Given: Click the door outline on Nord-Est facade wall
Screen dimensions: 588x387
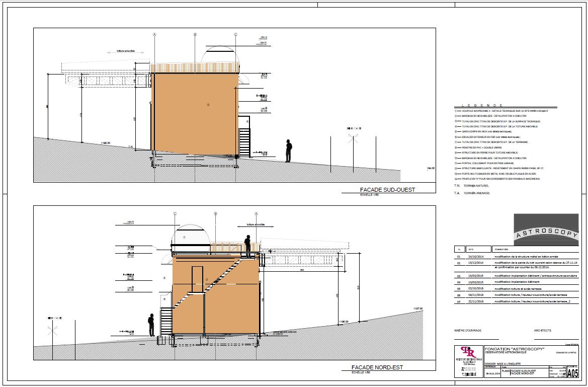Looking at the screenshot, I should [x=198, y=279].
